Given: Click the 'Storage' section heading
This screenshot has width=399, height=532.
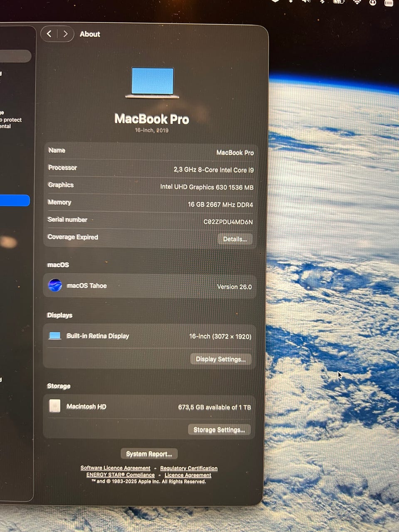Looking at the screenshot, I should click(59, 386).
